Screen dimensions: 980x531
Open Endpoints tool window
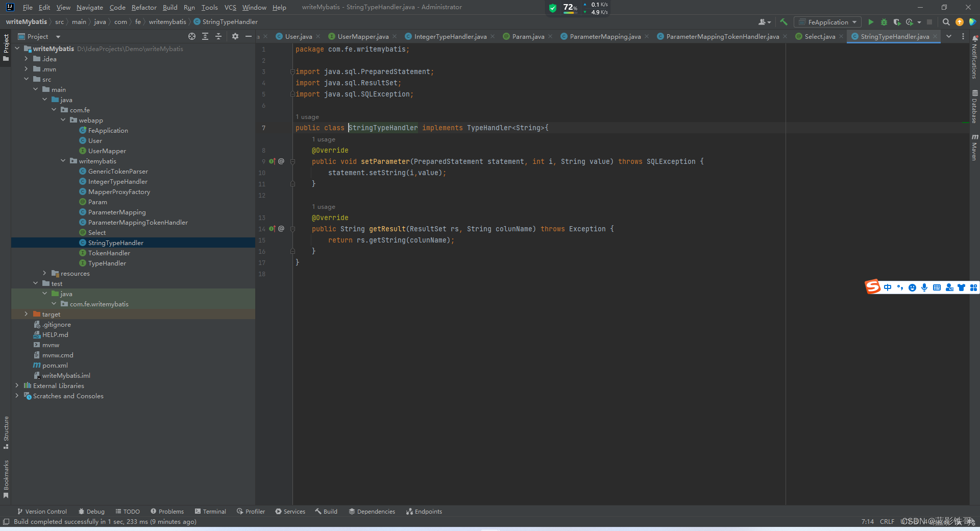[424, 511]
